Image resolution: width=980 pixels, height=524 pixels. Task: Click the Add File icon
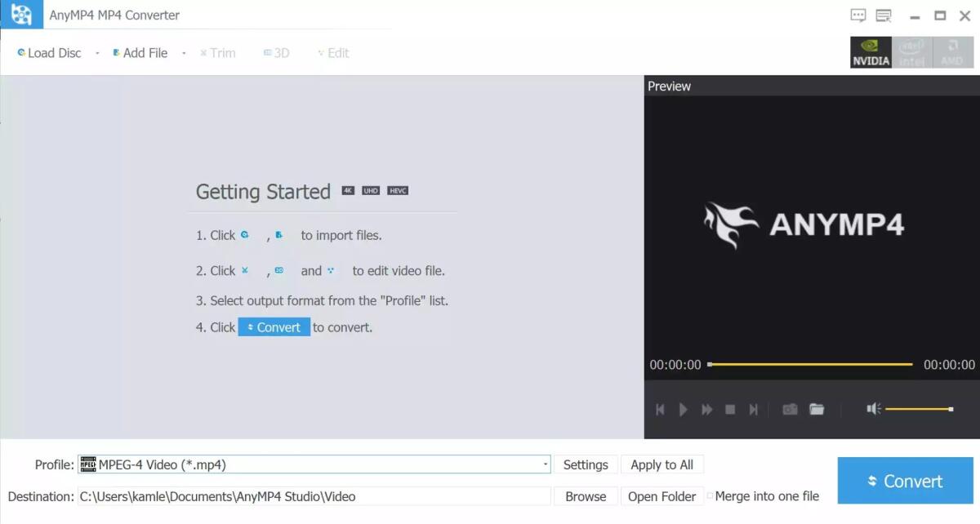pyautogui.click(x=116, y=52)
